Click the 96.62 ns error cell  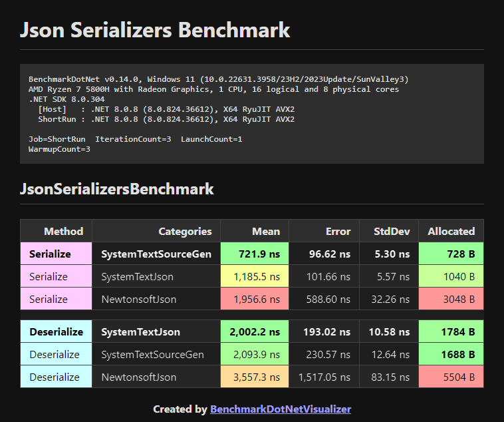click(x=324, y=254)
